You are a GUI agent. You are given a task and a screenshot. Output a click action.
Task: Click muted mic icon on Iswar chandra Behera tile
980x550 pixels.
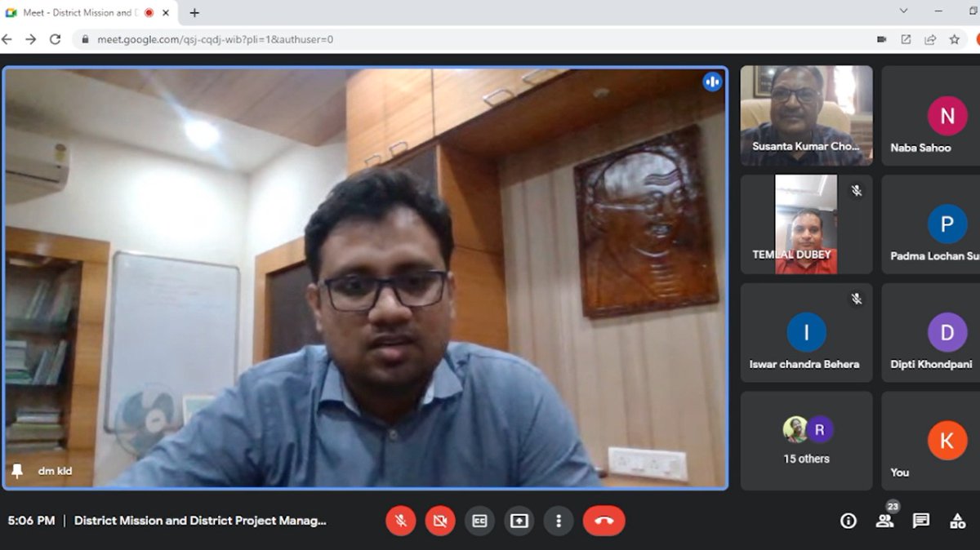[857, 299]
